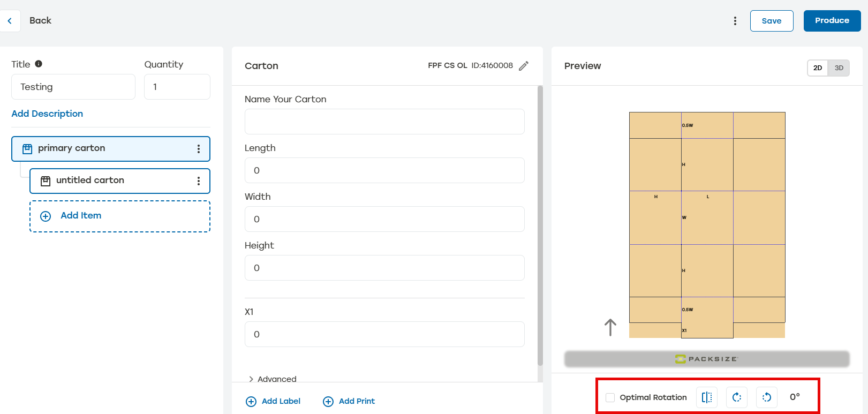The image size is (868, 414).
Task: Open the primary carton three-dot menu
Action: pos(199,149)
